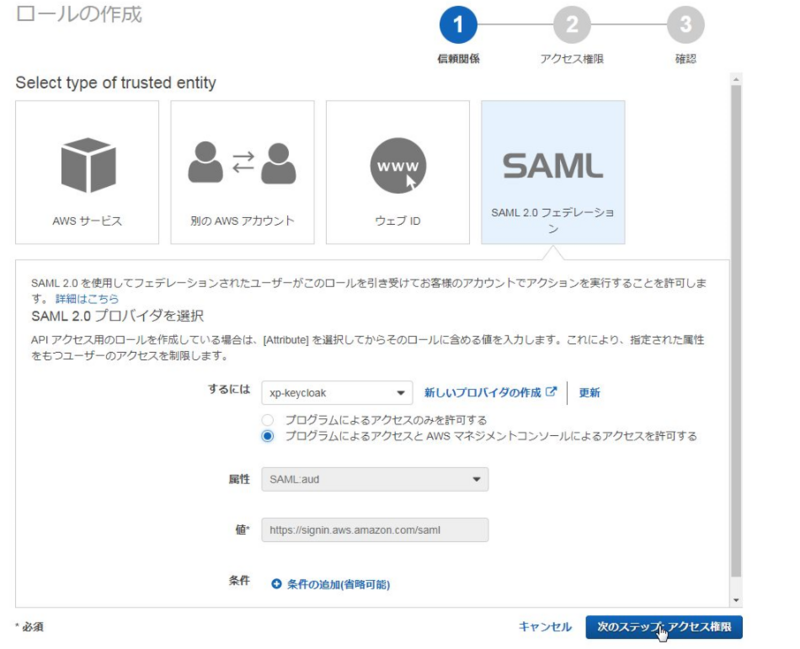This screenshot has width=800, height=649.
Task: Click the 'Select type of trusted entity' heading
Action: [116, 83]
